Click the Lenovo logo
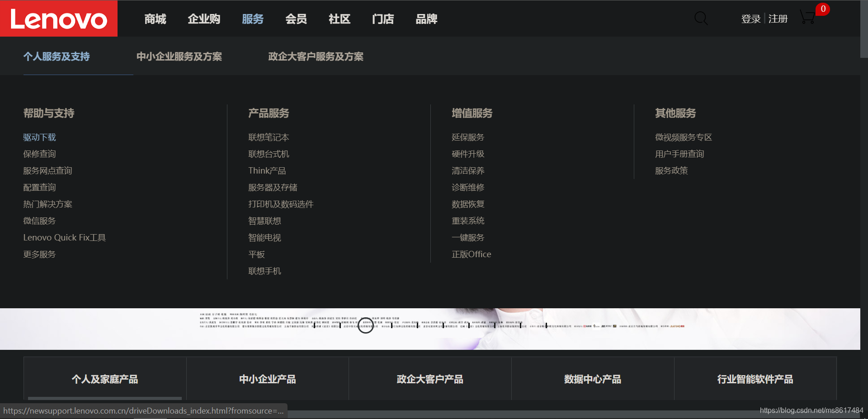This screenshot has width=868, height=419. [x=59, y=19]
